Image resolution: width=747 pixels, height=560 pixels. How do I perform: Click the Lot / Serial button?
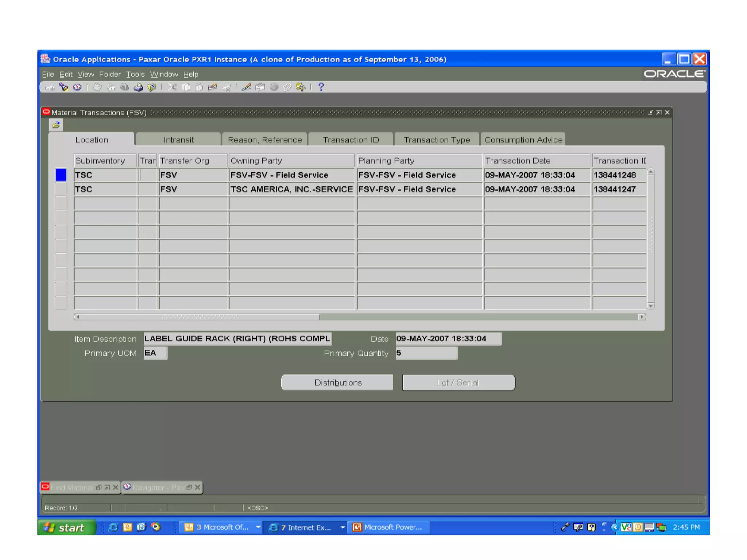(x=459, y=382)
